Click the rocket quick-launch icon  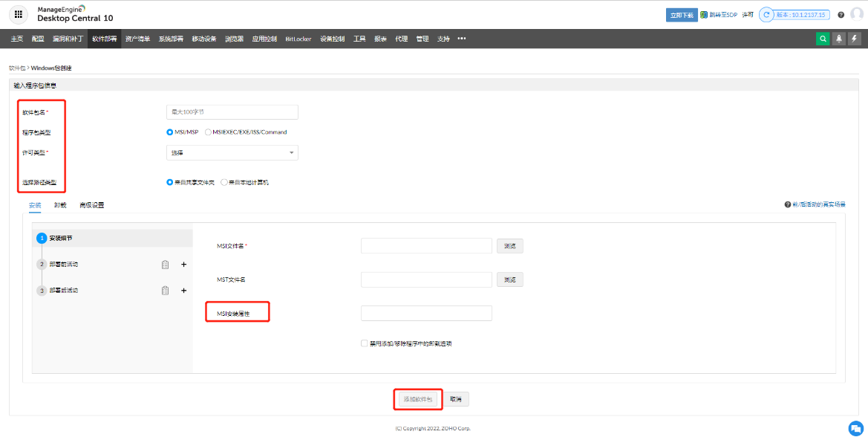(x=838, y=39)
